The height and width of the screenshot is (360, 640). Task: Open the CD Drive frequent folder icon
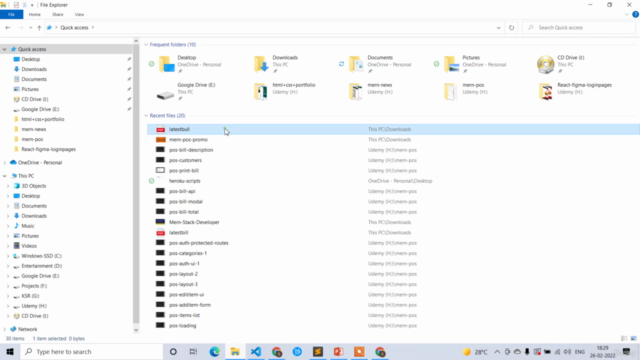[x=546, y=64]
